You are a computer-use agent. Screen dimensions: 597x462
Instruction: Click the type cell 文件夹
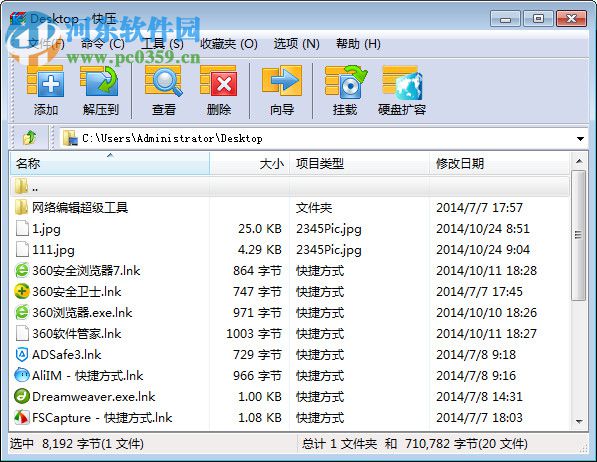pos(314,208)
